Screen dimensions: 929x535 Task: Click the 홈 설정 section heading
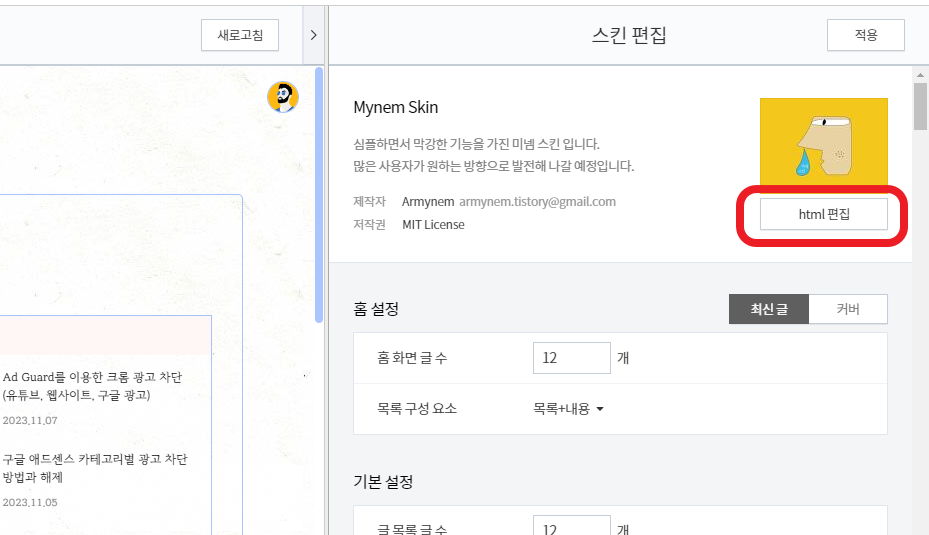pyautogui.click(x=376, y=309)
